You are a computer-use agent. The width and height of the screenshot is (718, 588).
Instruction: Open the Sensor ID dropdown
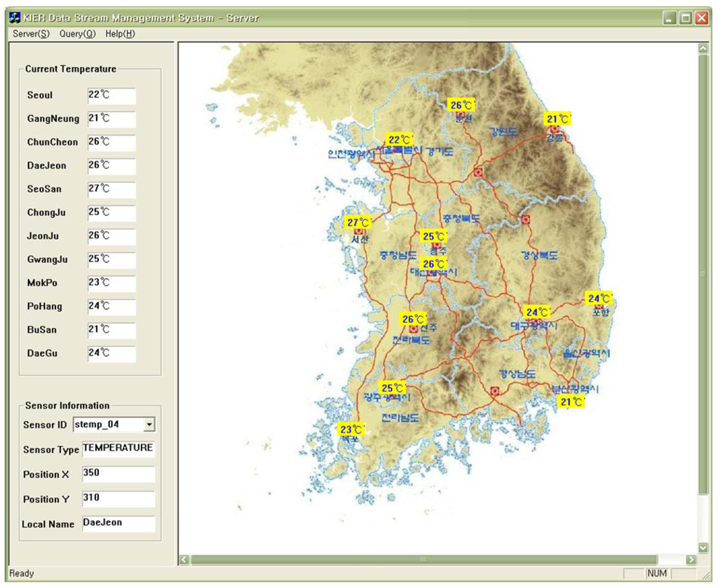click(148, 425)
